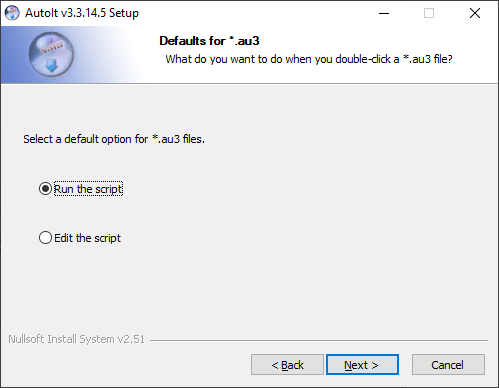Minimize the AutoIt Setup window
Viewport: 499px width, 388px height.
point(384,13)
